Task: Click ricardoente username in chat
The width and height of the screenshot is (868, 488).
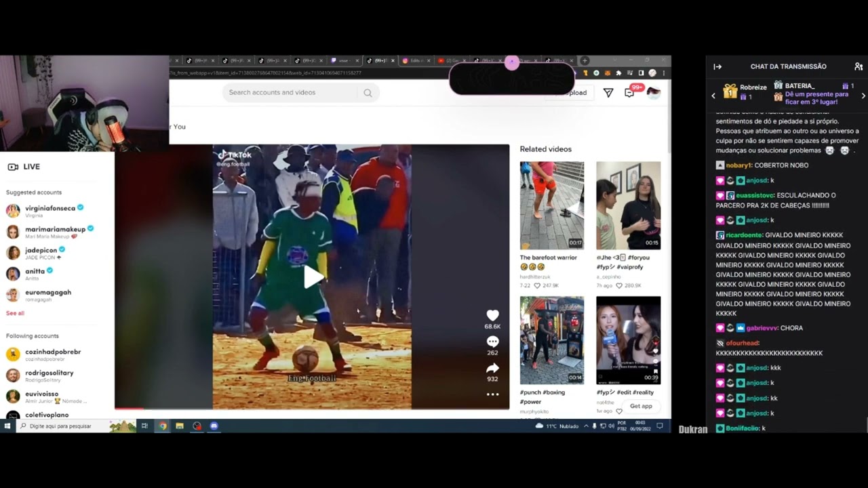Action: click(x=744, y=235)
